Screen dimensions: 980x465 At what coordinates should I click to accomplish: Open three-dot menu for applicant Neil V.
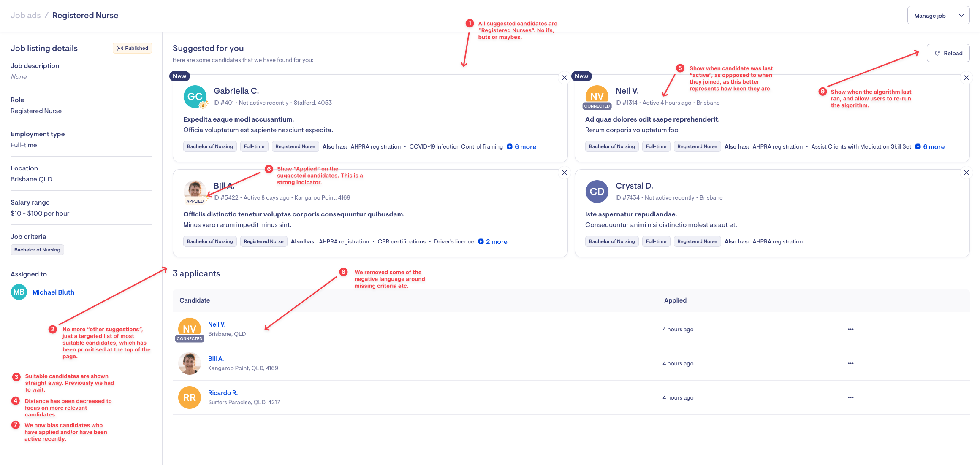point(850,329)
